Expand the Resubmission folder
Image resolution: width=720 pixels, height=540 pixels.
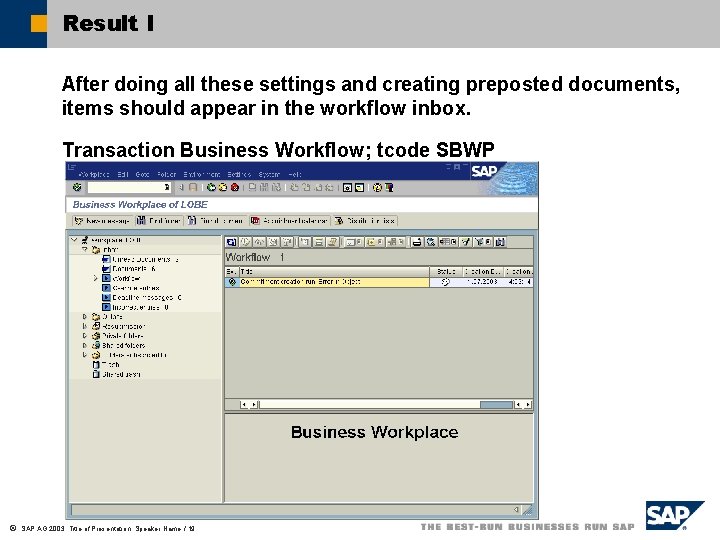coord(84,326)
